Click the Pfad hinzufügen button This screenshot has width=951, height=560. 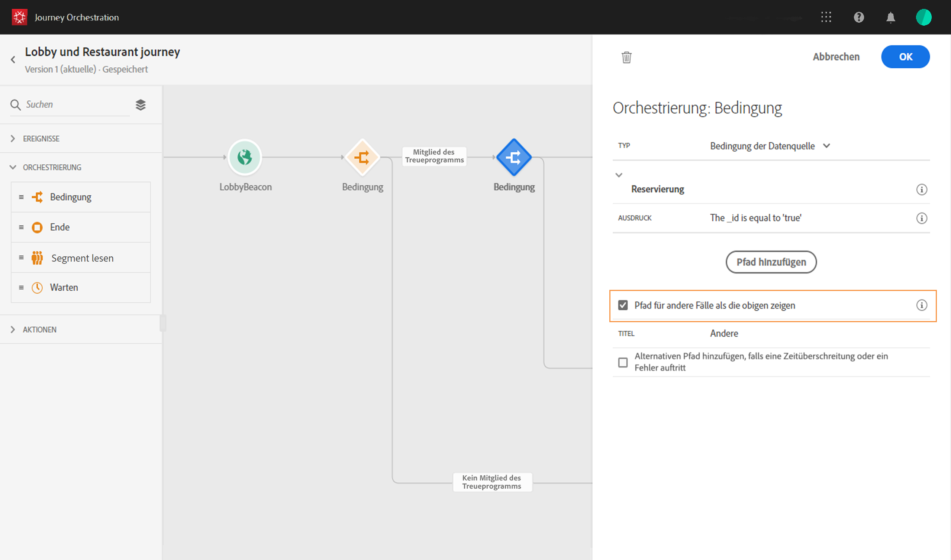[771, 262]
